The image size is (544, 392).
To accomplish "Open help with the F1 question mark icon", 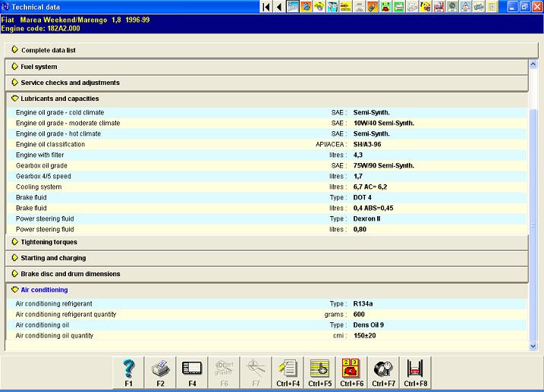I will [128, 372].
